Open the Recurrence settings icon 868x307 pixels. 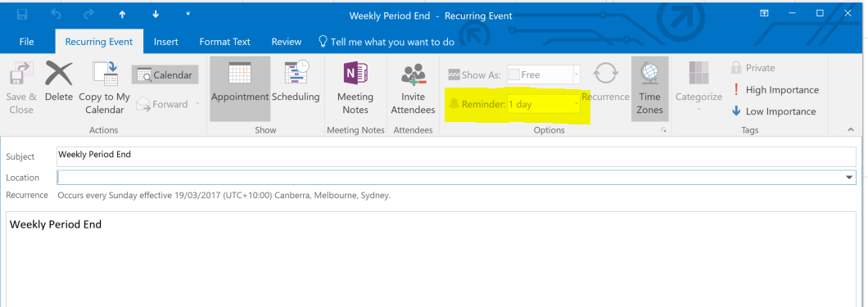pos(606,73)
